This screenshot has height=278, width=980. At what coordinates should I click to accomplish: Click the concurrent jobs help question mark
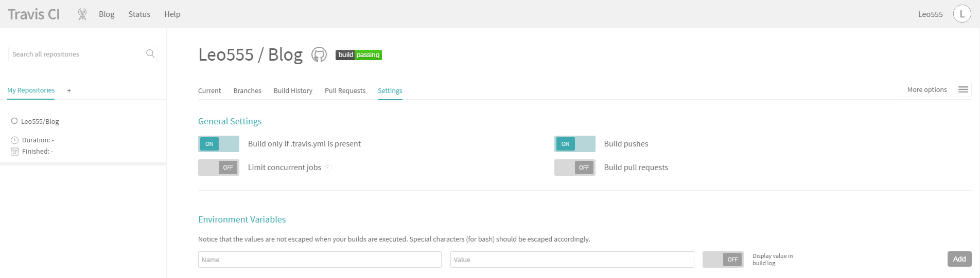tap(328, 168)
